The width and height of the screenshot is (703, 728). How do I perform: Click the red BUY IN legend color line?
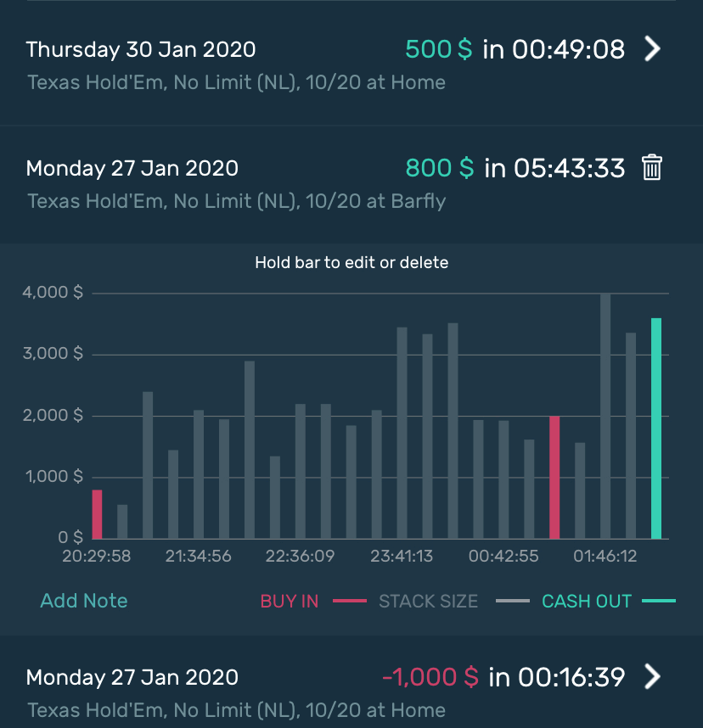[x=349, y=602]
